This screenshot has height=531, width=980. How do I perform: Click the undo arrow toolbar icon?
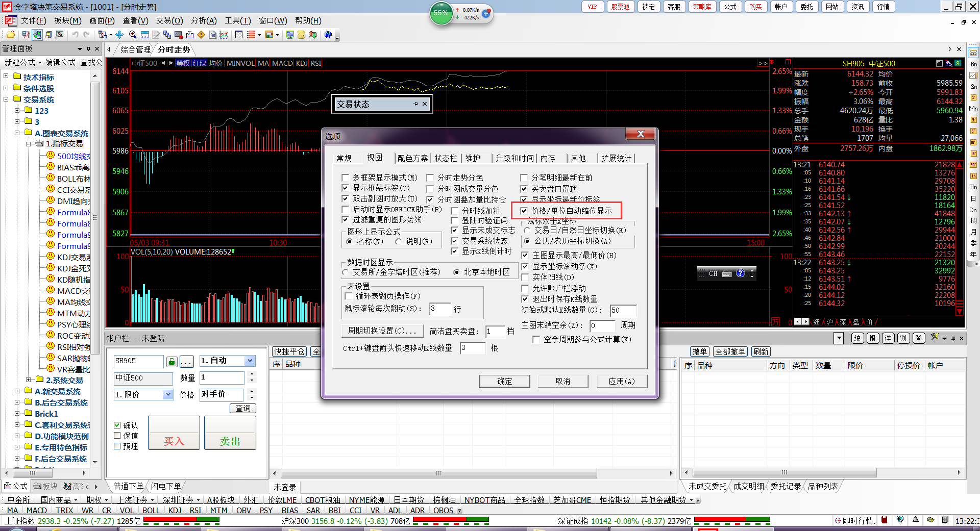click(x=76, y=35)
